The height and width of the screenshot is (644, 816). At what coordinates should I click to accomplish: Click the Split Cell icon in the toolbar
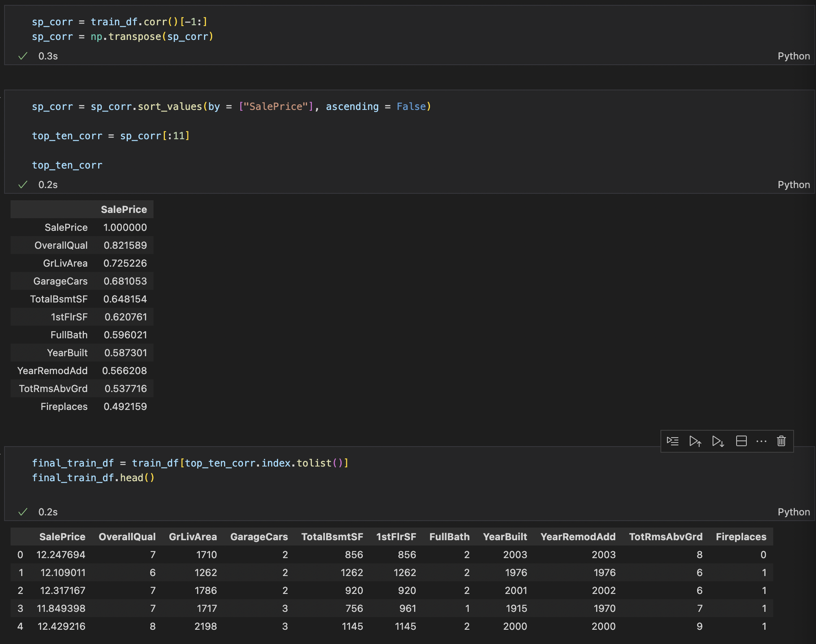(x=741, y=441)
